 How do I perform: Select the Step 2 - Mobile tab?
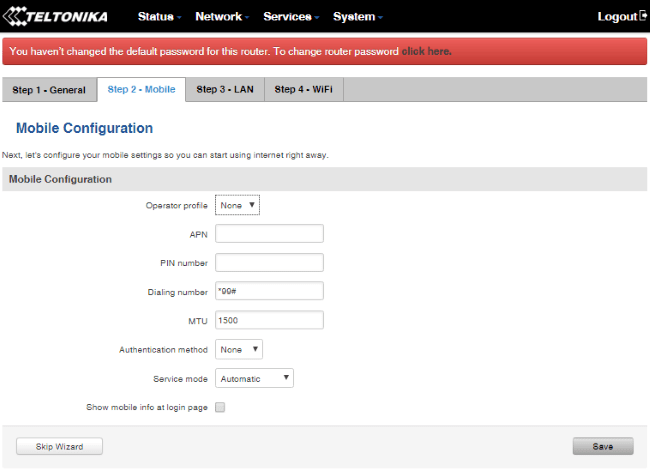[x=141, y=90]
